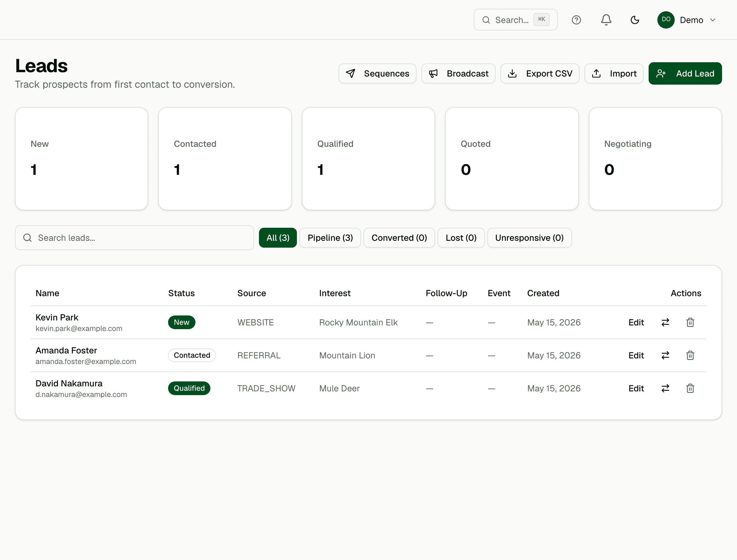Select the All (3) filter tab
This screenshot has width=737, height=560.
click(x=277, y=238)
